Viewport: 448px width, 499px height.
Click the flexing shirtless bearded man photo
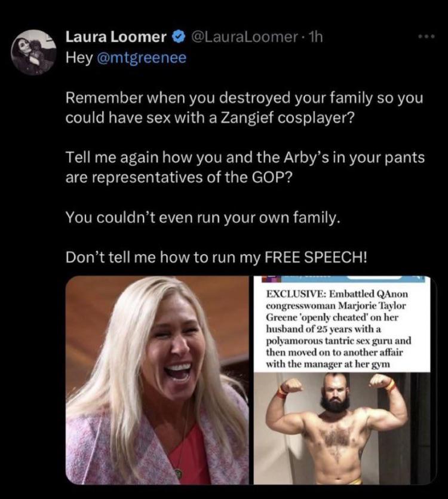point(342,428)
